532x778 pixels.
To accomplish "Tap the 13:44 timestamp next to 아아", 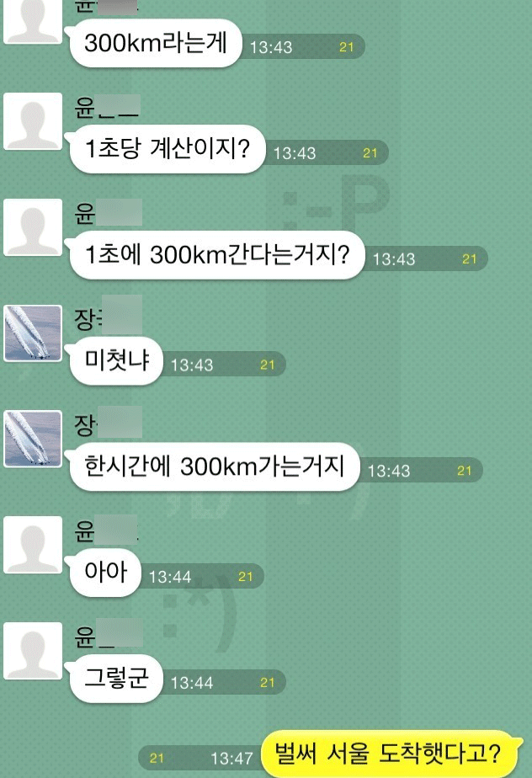I will (x=170, y=577).
